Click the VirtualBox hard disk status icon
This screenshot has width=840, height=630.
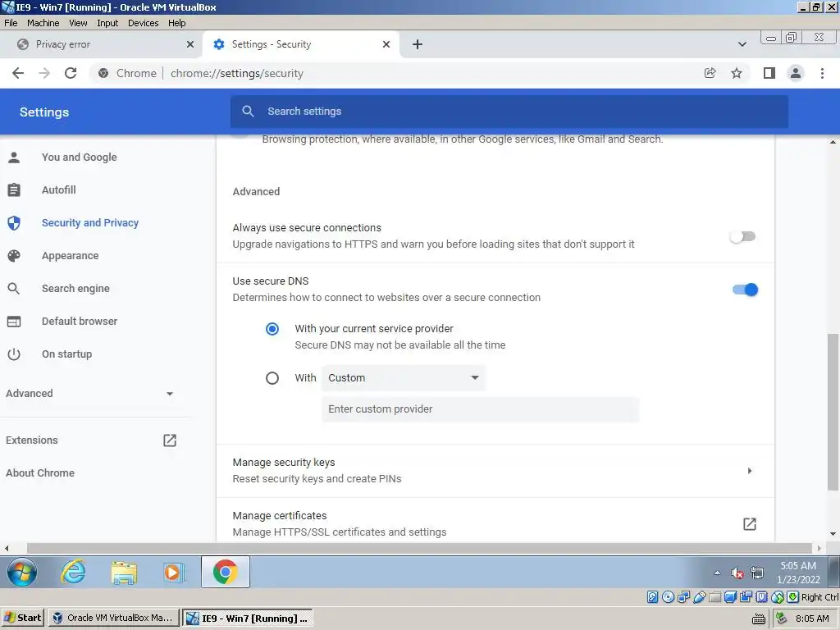point(652,597)
